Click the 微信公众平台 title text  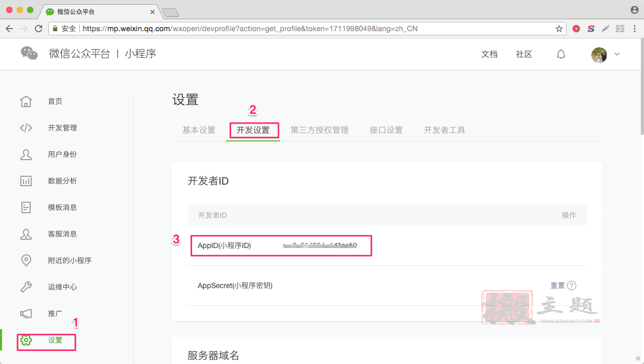tap(80, 54)
